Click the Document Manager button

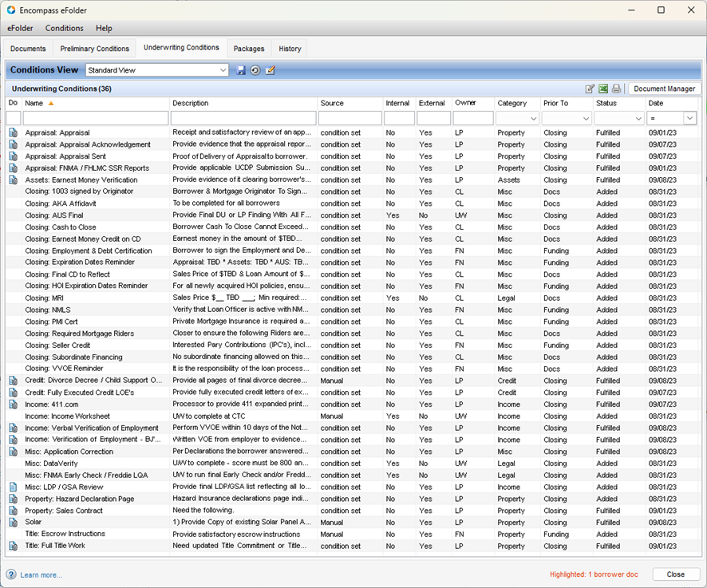(x=664, y=89)
